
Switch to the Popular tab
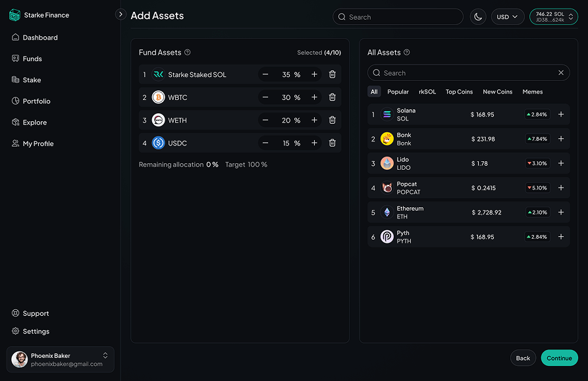398,91
